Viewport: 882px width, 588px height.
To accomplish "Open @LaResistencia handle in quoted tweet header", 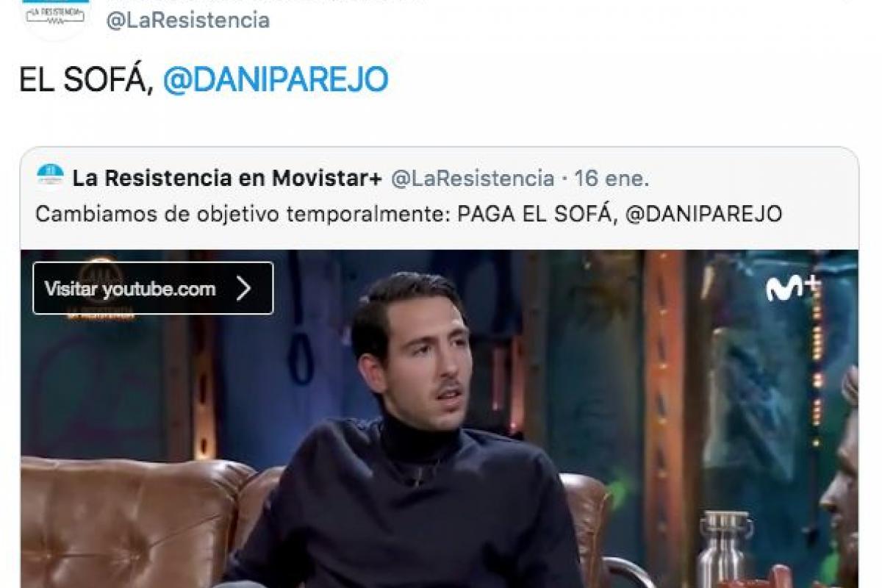I will tap(473, 178).
